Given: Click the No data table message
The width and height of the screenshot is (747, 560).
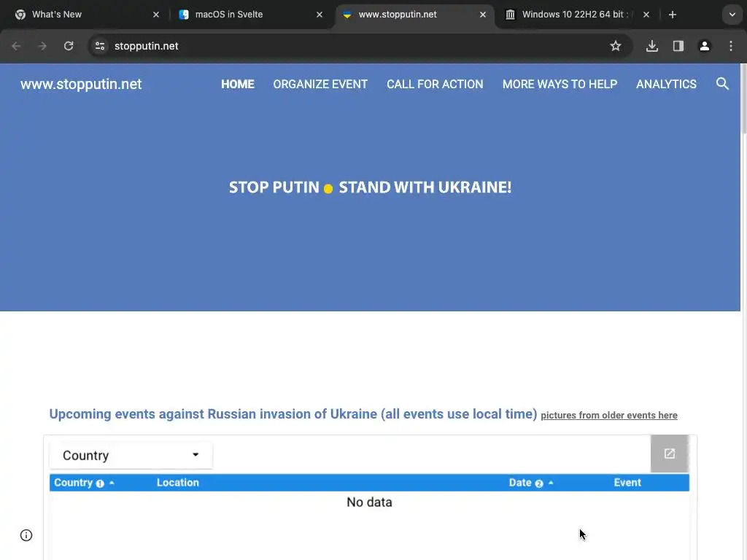Looking at the screenshot, I should pyautogui.click(x=369, y=502).
